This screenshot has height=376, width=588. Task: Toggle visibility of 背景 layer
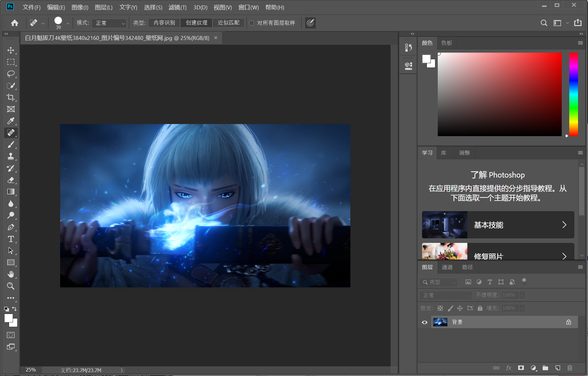click(425, 322)
